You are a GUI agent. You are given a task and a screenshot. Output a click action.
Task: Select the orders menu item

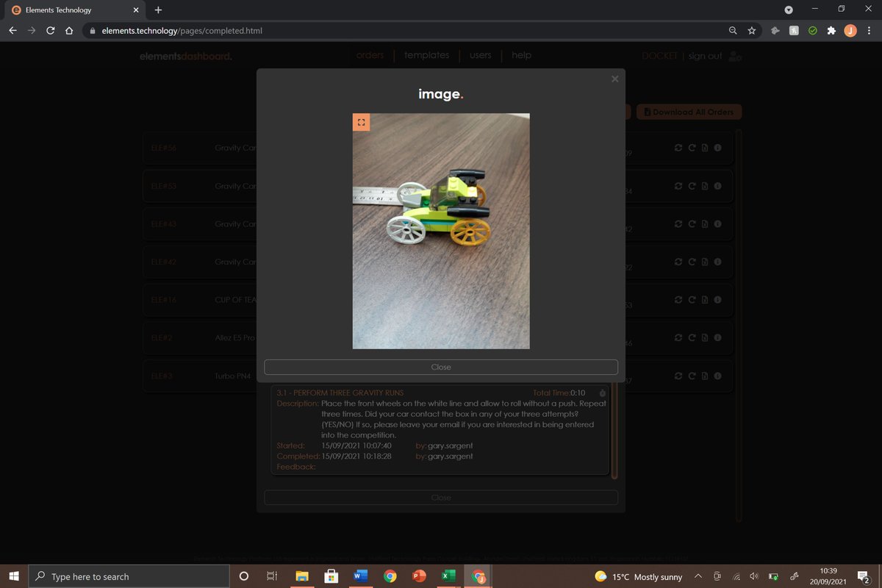pyautogui.click(x=370, y=55)
